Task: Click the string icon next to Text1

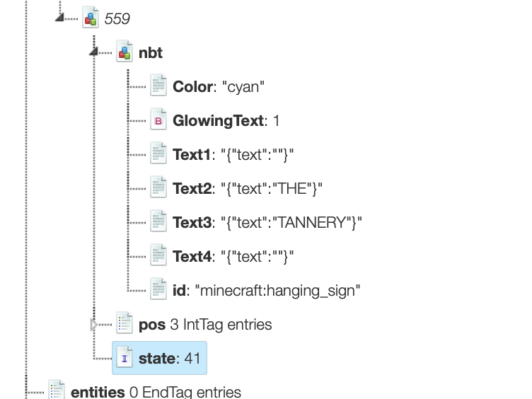Action: click(x=158, y=154)
